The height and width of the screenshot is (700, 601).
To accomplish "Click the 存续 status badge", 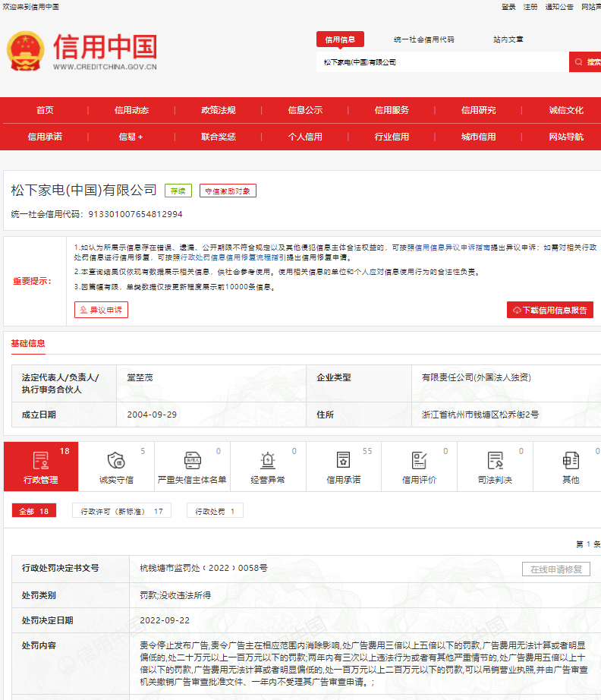I will pos(178,191).
